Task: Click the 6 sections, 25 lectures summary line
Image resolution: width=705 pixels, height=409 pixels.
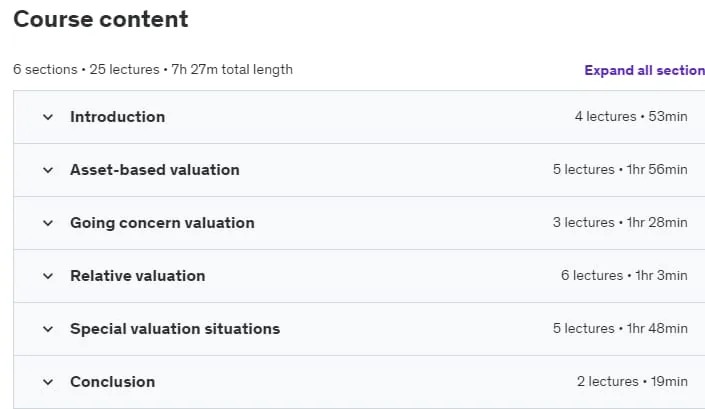Action: [x=153, y=70]
